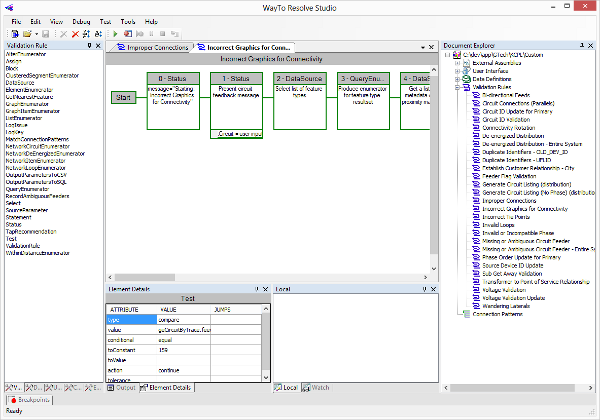The width and height of the screenshot is (600, 420).
Task: Select Wandering Laterals rule
Action: click(x=506, y=306)
